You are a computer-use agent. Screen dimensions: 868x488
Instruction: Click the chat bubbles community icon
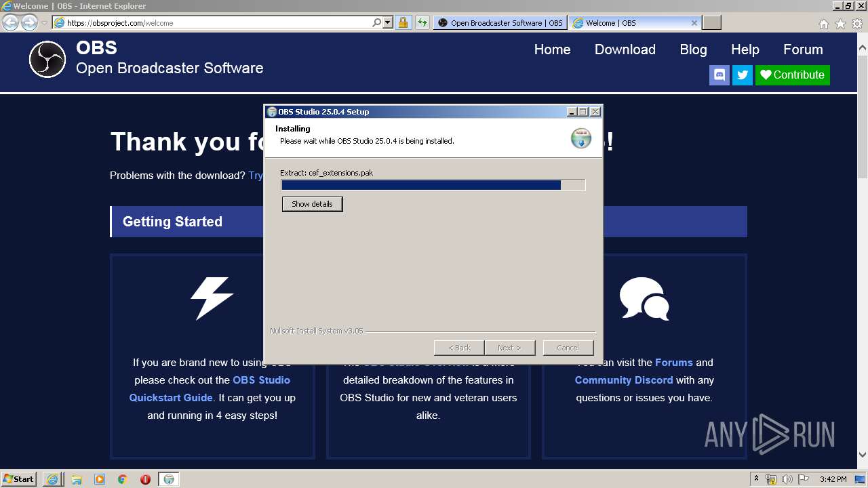click(644, 298)
